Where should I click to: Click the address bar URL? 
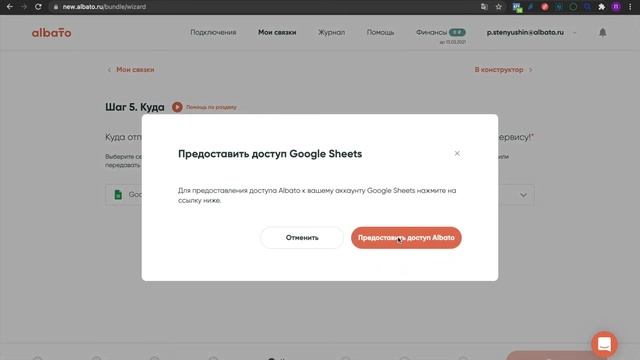104,7
